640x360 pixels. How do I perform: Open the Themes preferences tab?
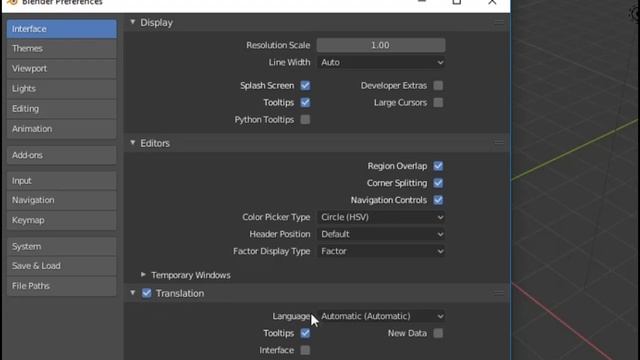tap(62, 49)
